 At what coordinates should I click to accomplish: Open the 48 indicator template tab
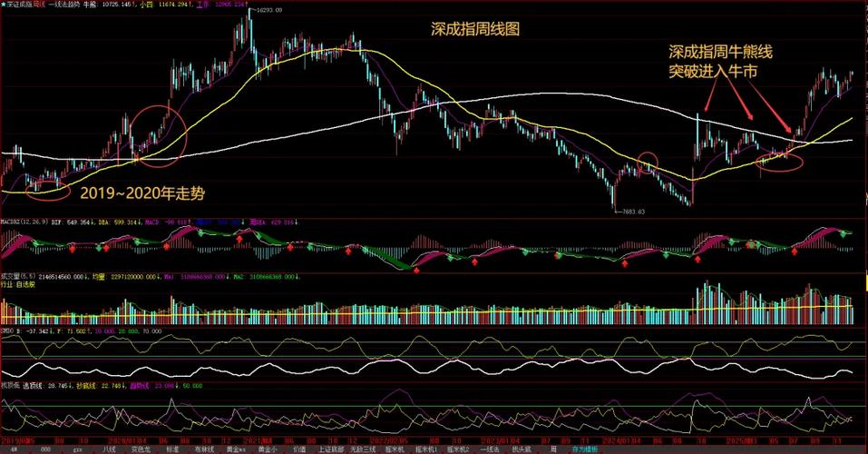click(14, 449)
